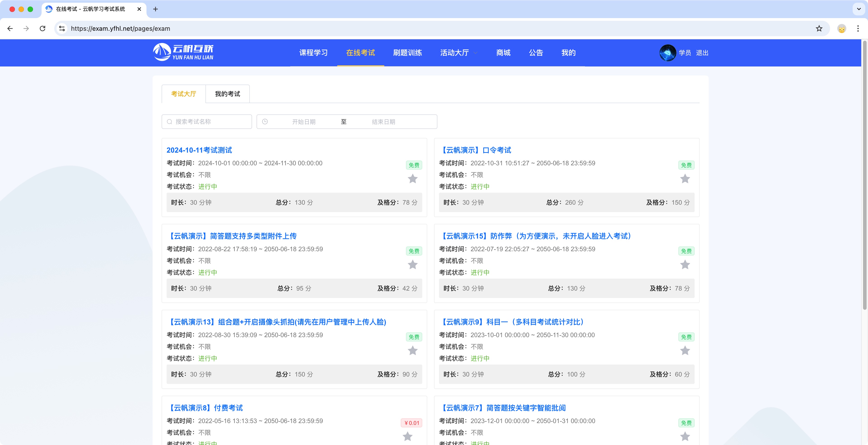
Task: Expand the tab search chevron at top right
Action: click(x=859, y=9)
